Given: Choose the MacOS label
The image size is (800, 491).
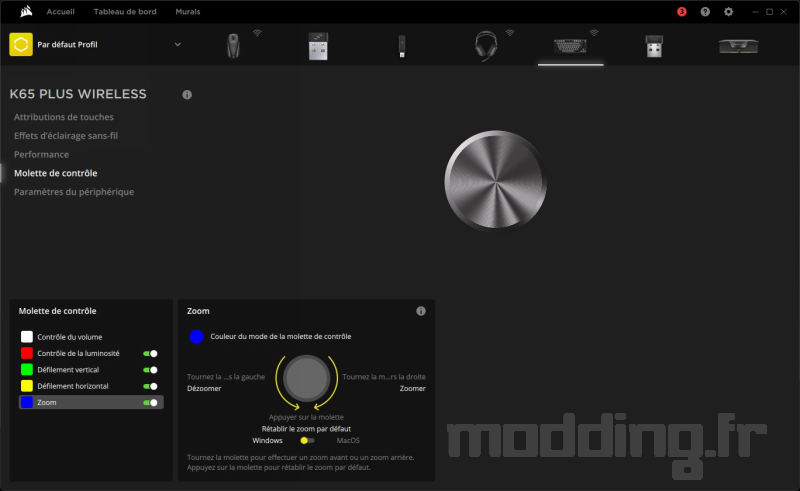Looking at the screenshot, I should (x=348, y=440).
